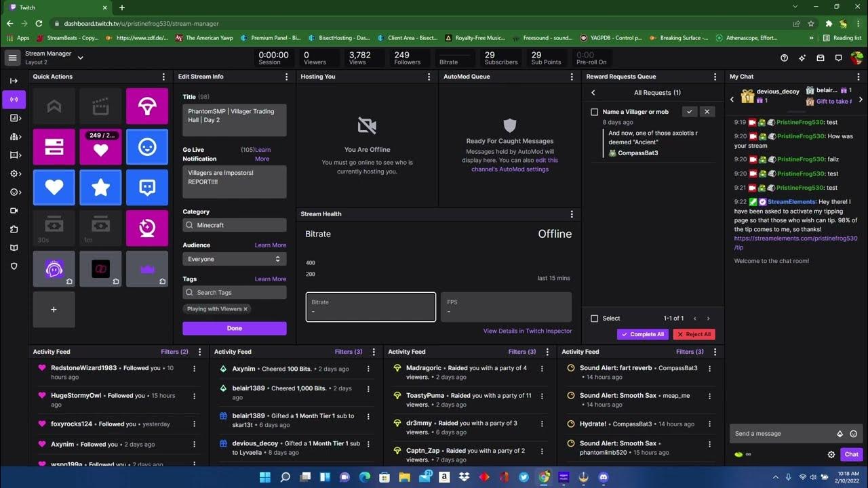Expand the Stream Manager layout dropdown
The height and width of the screenshot is (488, 868).
coord(80,58)
